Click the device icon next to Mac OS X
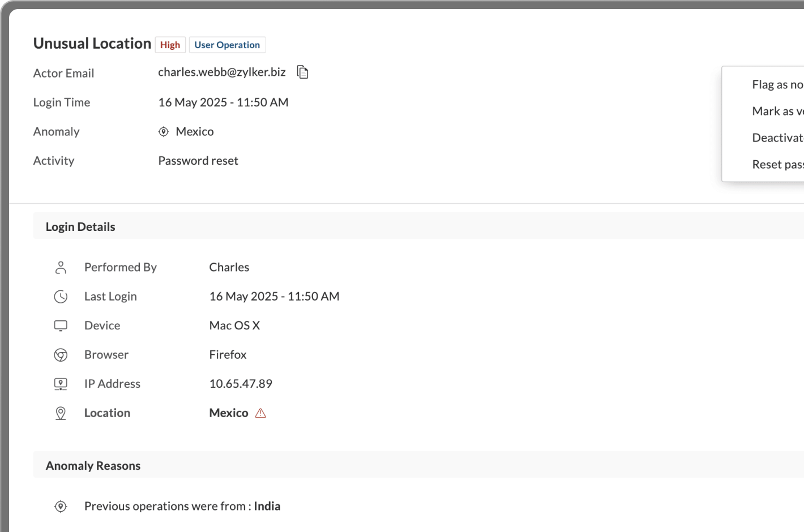Viewport: 804px width, 532px height. click(61, 325)
